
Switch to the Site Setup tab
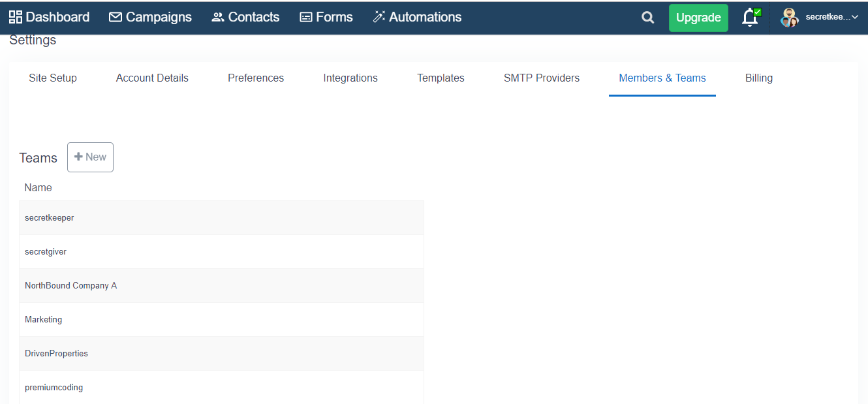tap(53, 78)
